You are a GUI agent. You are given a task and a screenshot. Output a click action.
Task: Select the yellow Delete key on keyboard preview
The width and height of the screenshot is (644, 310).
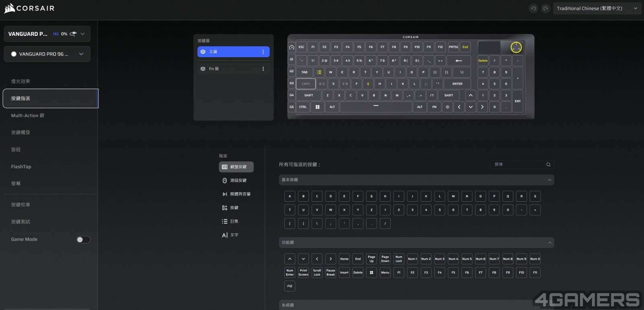pos(483,61)
